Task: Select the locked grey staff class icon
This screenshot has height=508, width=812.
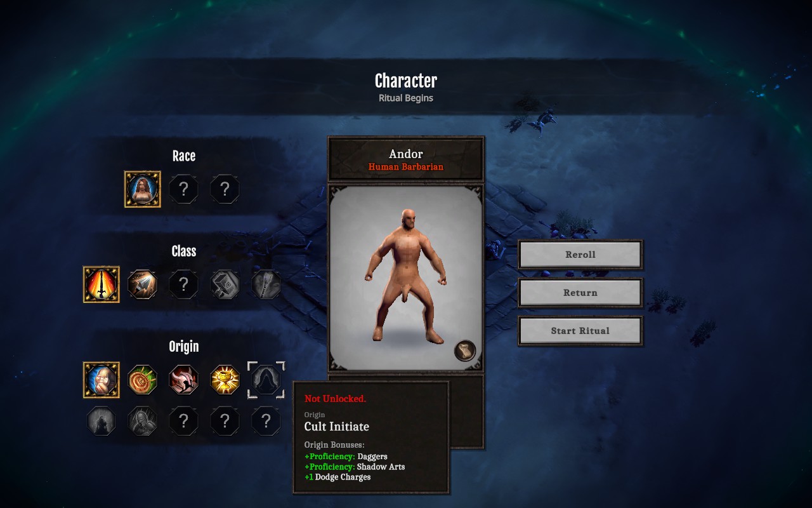Action: click(x=266, y=284)
